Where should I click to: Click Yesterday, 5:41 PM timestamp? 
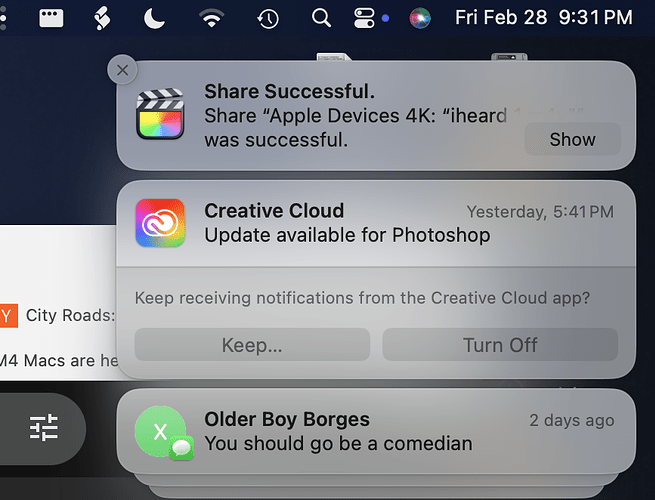(x=540, y=212)
